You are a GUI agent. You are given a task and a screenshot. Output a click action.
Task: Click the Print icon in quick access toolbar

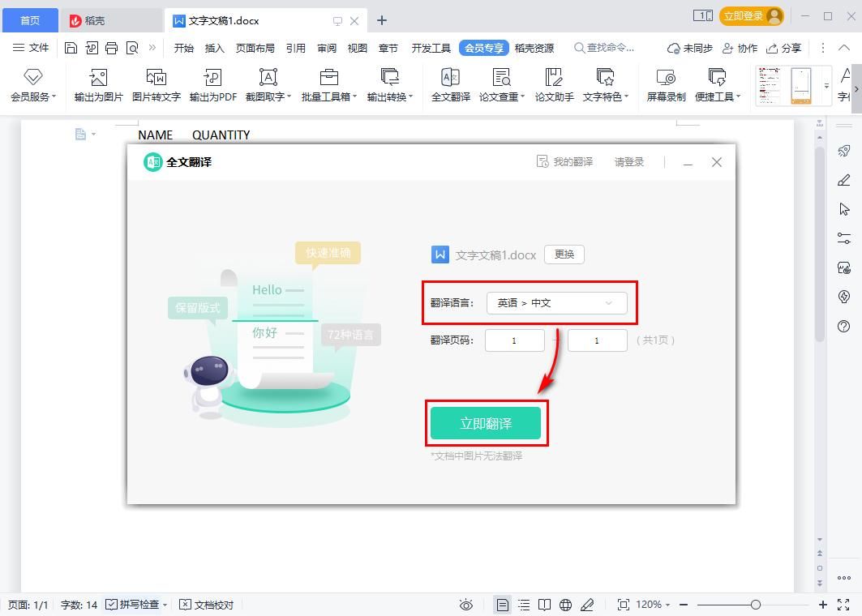point(111,49)
